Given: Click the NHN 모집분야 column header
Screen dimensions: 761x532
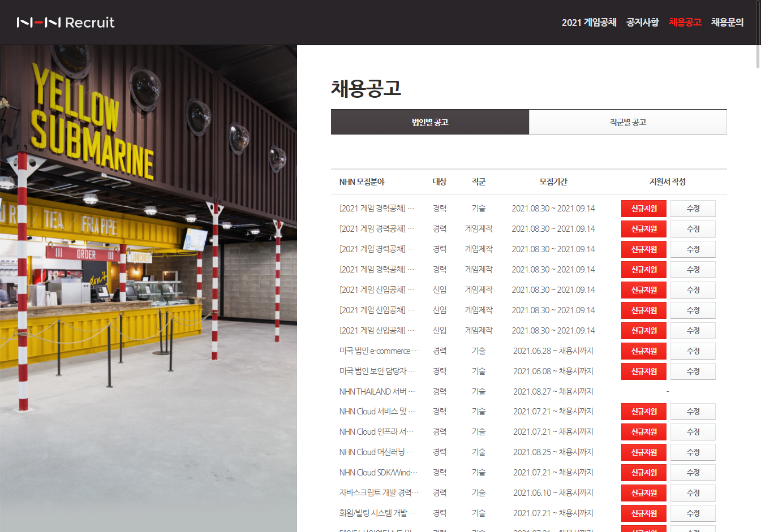Looking at the screenshot, I should click(x=362, y=182).
